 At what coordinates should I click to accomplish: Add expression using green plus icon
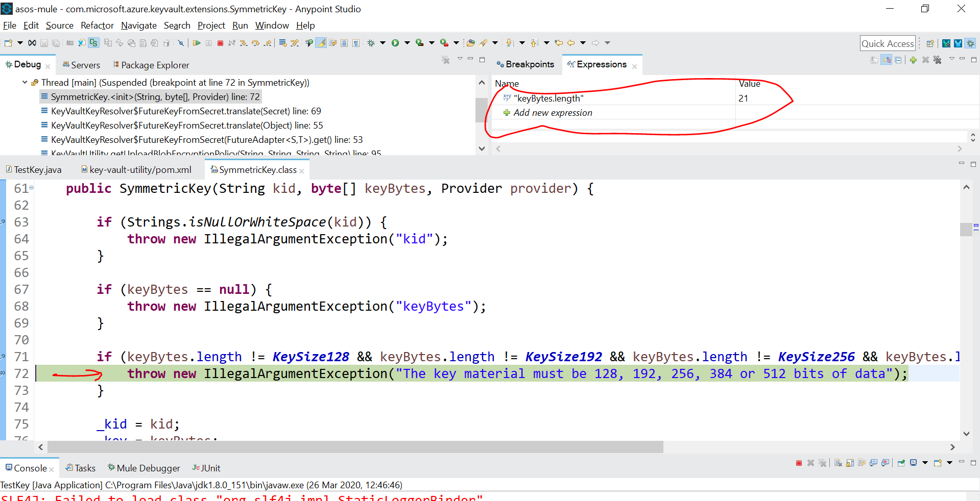[913, 60]
